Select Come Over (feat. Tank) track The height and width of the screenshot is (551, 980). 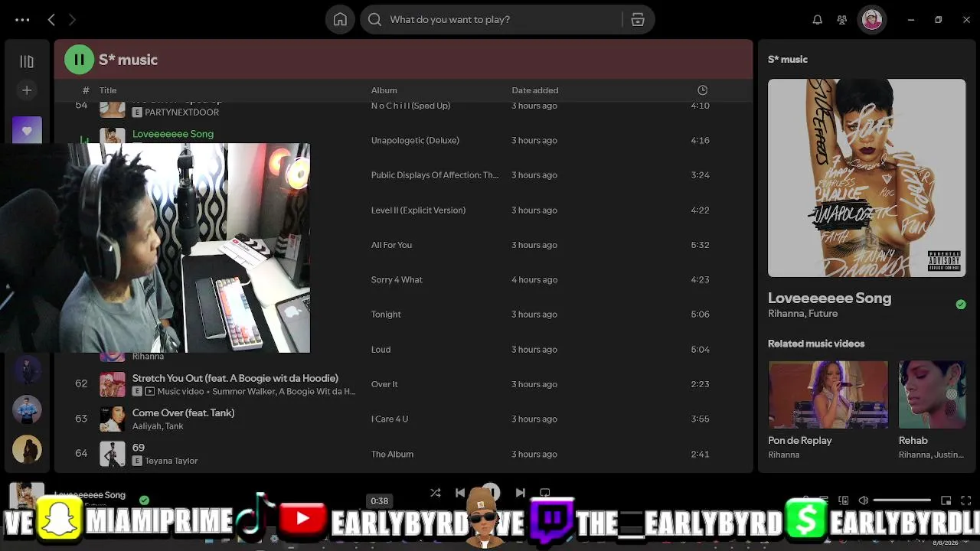(x=183, y=413)
